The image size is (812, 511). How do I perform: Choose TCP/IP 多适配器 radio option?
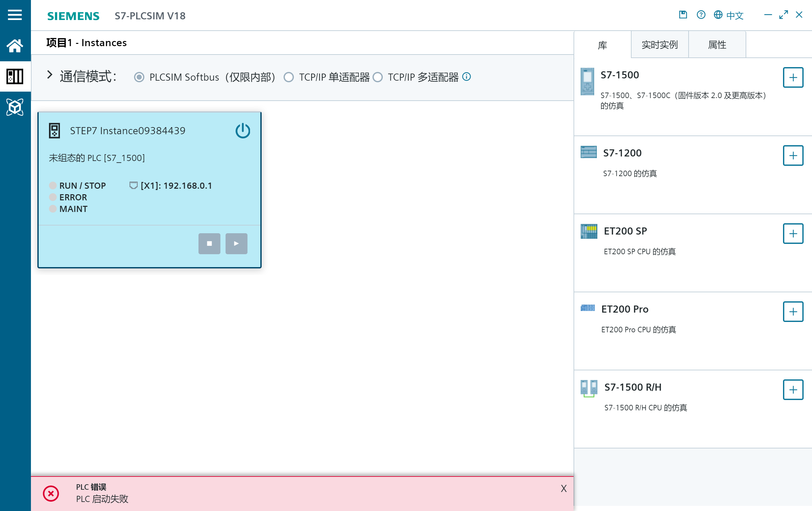(x=378, y=77)
